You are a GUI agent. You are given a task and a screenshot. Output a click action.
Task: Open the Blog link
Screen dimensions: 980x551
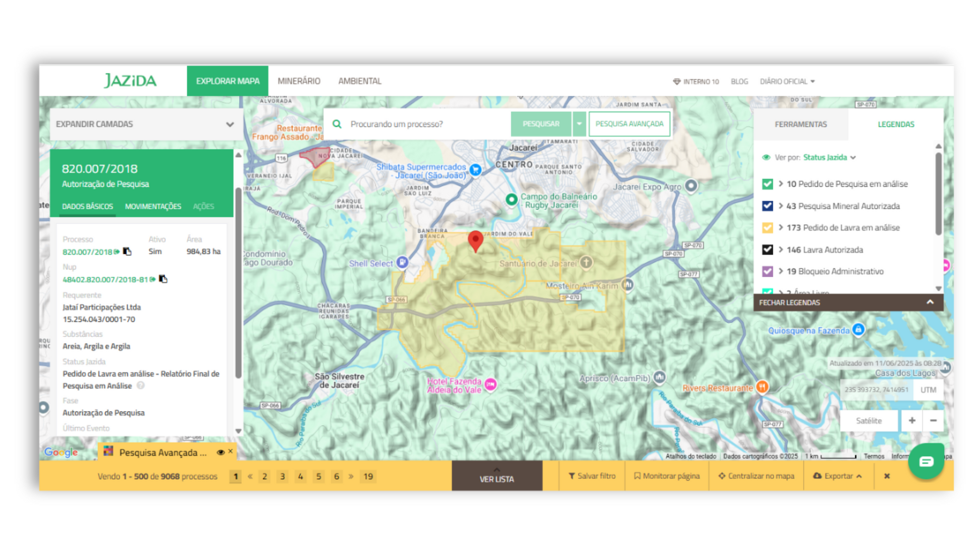coord(739,81)
